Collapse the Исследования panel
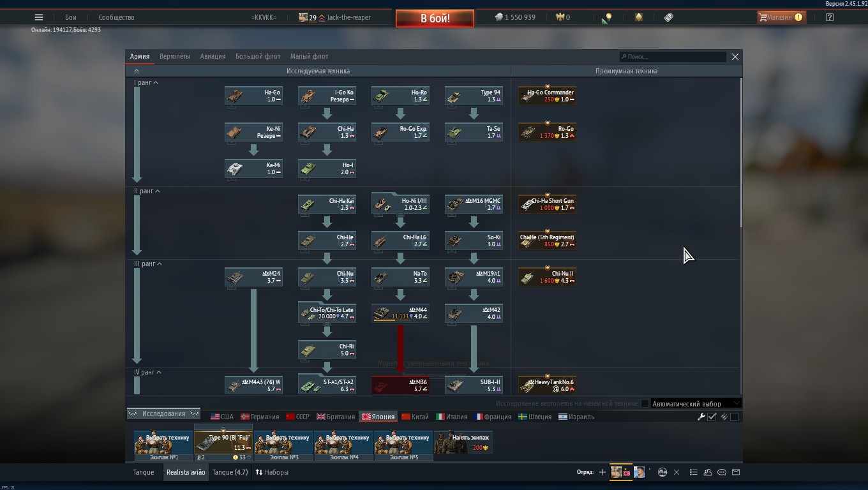868x490 pixels. coord(163,413)
